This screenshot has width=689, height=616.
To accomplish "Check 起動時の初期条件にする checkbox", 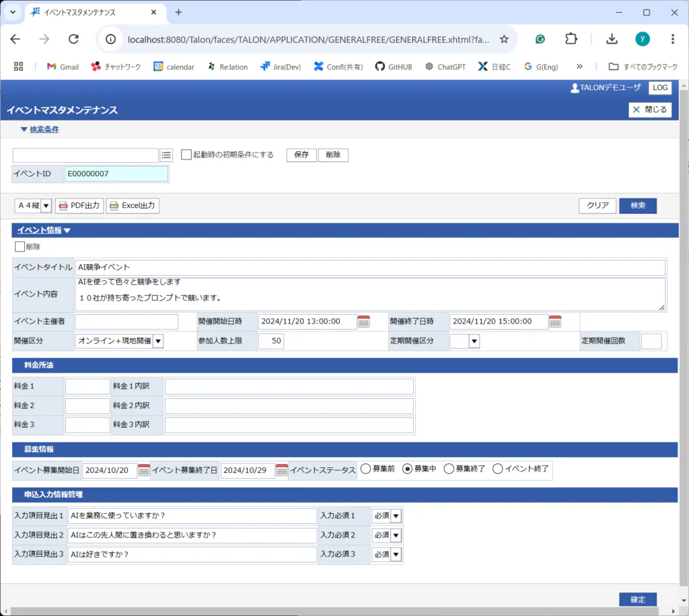I will click(x=186, y=155).
